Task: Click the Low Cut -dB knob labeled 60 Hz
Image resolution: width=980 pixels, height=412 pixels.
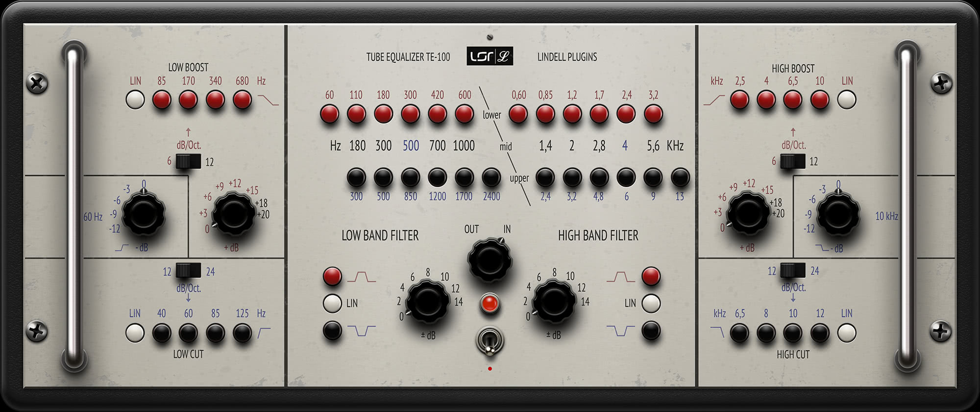Action: point(143,214)
